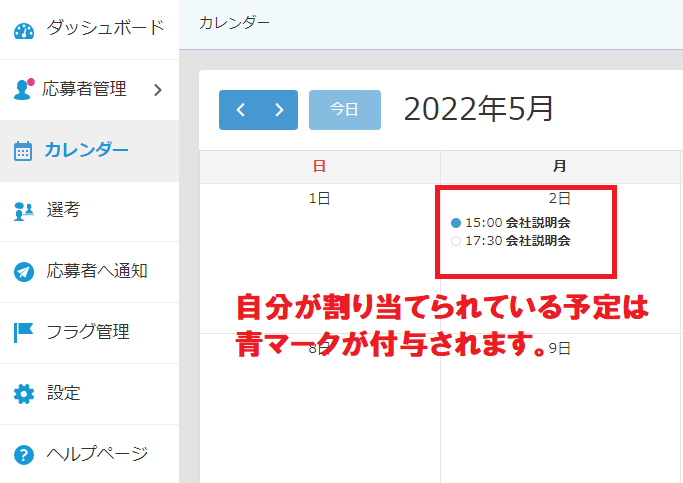Click the applicant management person icon

click(x=23, y=90)
